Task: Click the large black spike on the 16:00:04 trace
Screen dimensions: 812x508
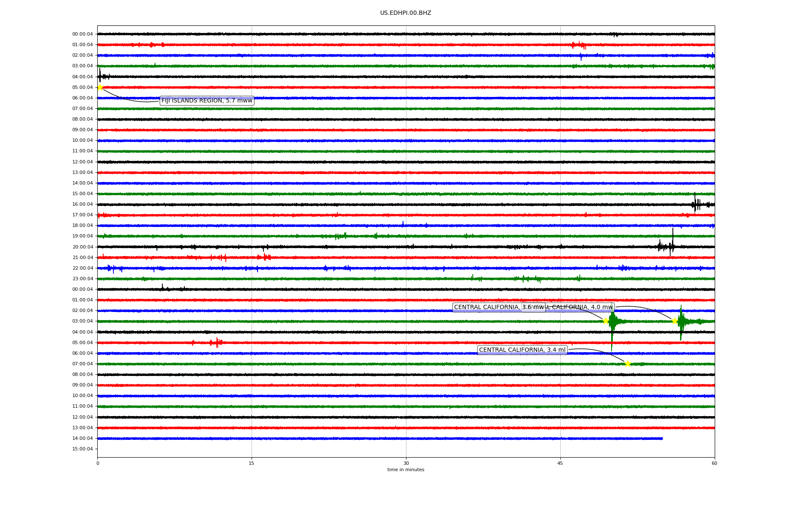Action: click(695, 204)
